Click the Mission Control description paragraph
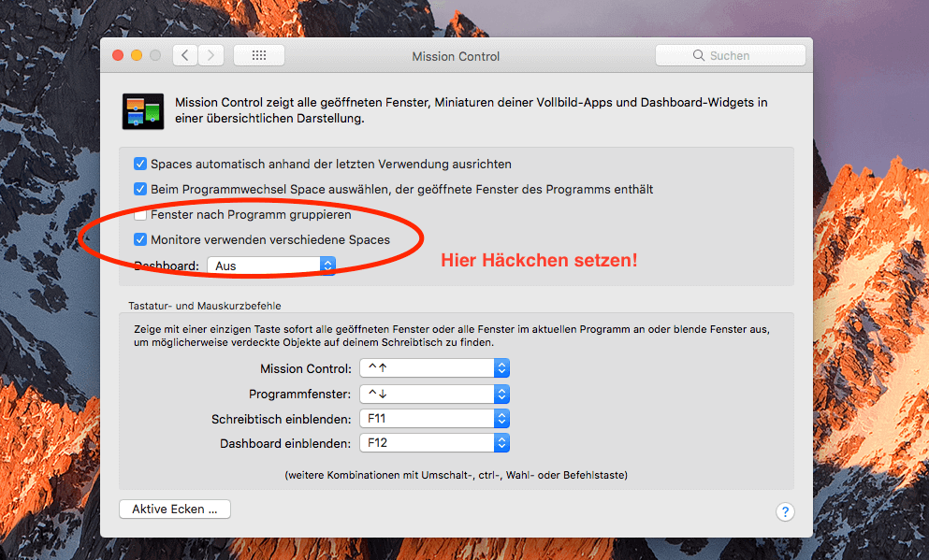The height and width of the screenshot is (560, 929). click(471, 110)
